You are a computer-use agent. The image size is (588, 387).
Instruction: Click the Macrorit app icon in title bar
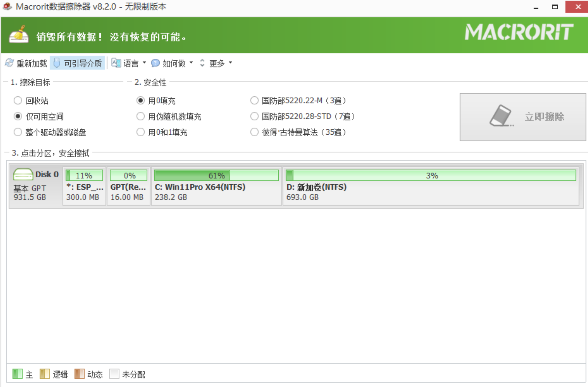7,6
